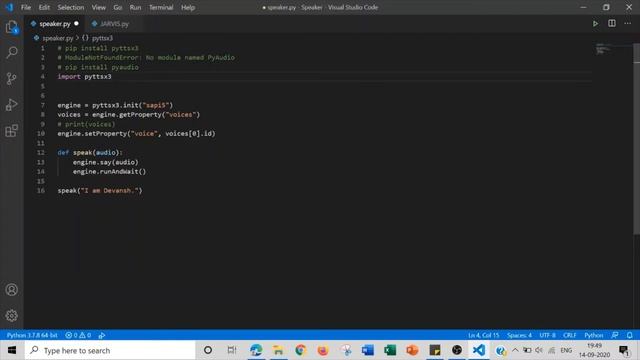This screenshot has width=640, height=360.
Task: Select Python 3.7.8 64-bit interpreter
Action: [32, 335]
